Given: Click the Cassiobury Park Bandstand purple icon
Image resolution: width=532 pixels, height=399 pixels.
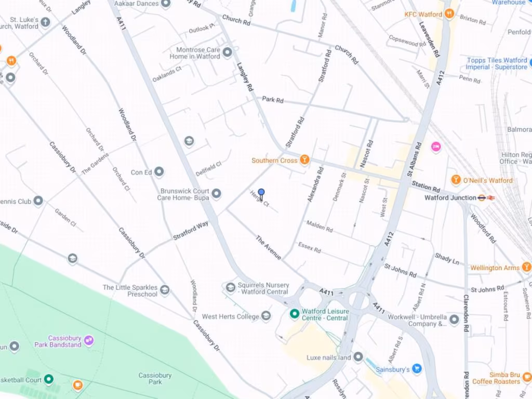Looking at the screenshot, I should click(x=89, y=340).
